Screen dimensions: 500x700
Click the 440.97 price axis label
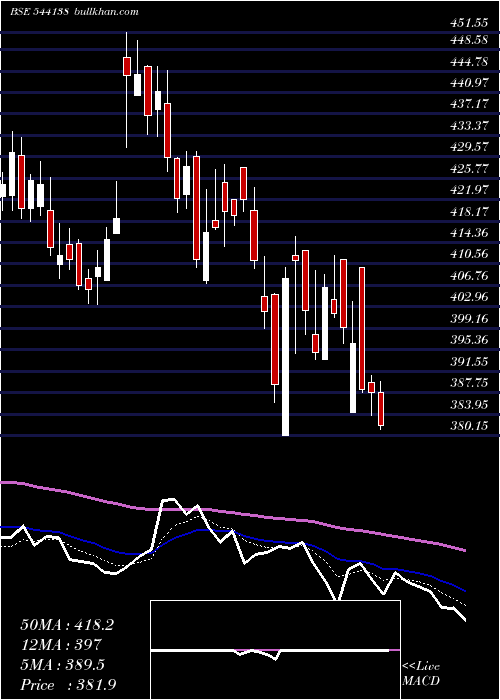pos(468,83)
